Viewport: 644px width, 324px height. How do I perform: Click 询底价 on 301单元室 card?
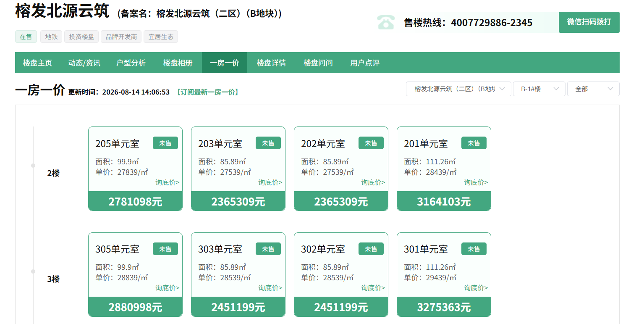(476, 288)
